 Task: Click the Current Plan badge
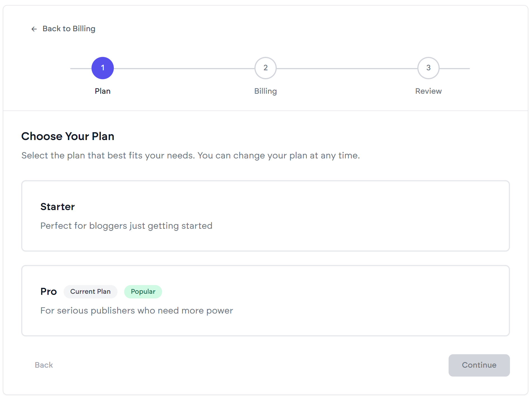pyautogui.click(x=90, y=291)
